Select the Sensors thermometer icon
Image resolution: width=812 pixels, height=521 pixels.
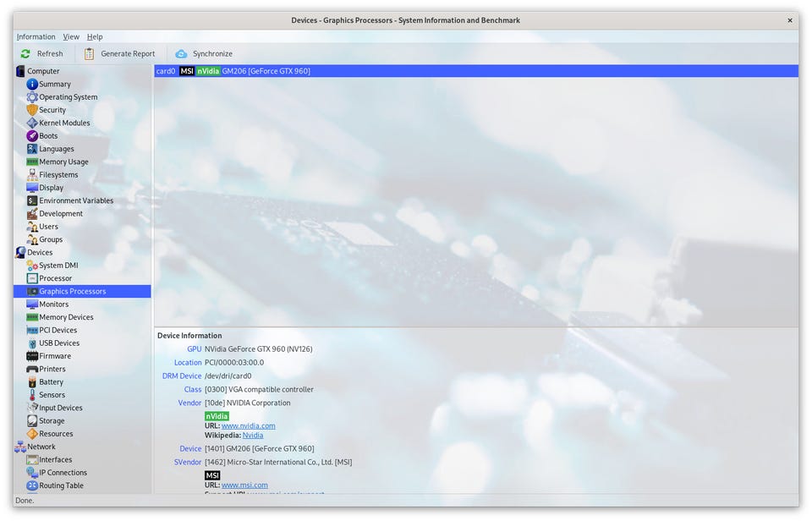pyautogui.click(x=32, y=395)
